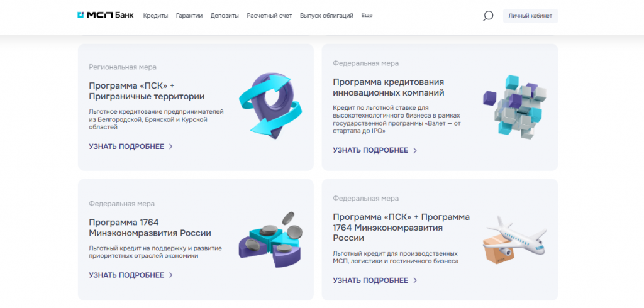
Task: Open the Программа «ПСК» + Приграничные территории title
Action: pos(147,91)
